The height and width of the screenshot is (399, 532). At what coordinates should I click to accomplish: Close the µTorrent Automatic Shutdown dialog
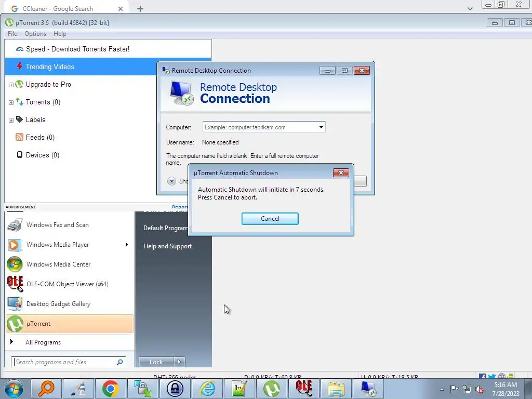(x=341, y=172)
